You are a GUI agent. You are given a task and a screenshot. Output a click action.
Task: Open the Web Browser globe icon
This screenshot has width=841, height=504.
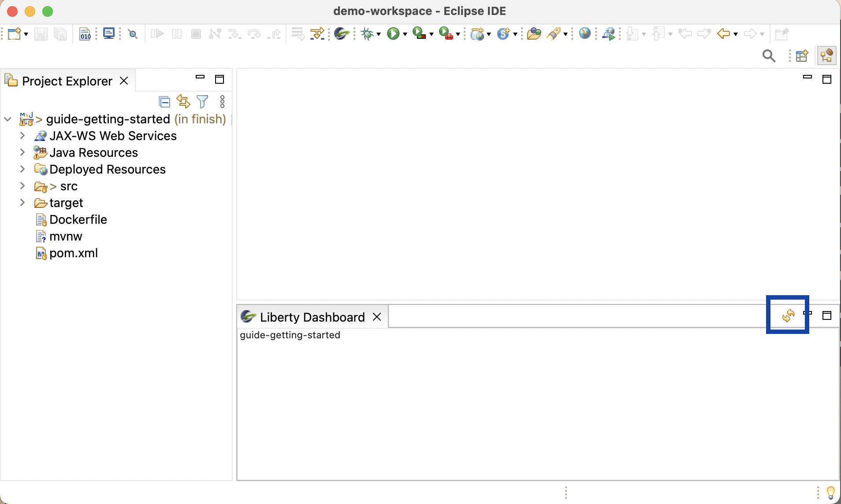click(585, 33)
